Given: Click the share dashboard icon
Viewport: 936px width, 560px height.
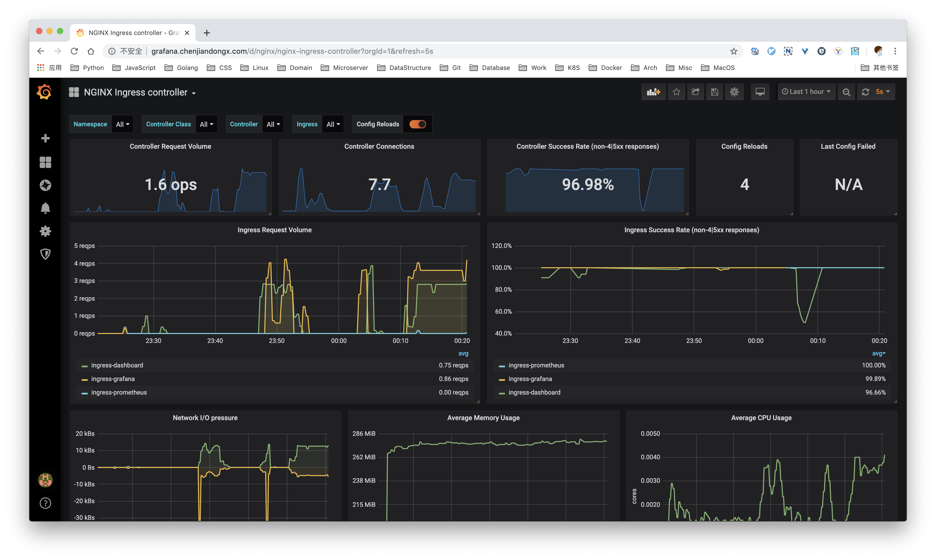Looking at the screenshot, I should coord(695,92).
